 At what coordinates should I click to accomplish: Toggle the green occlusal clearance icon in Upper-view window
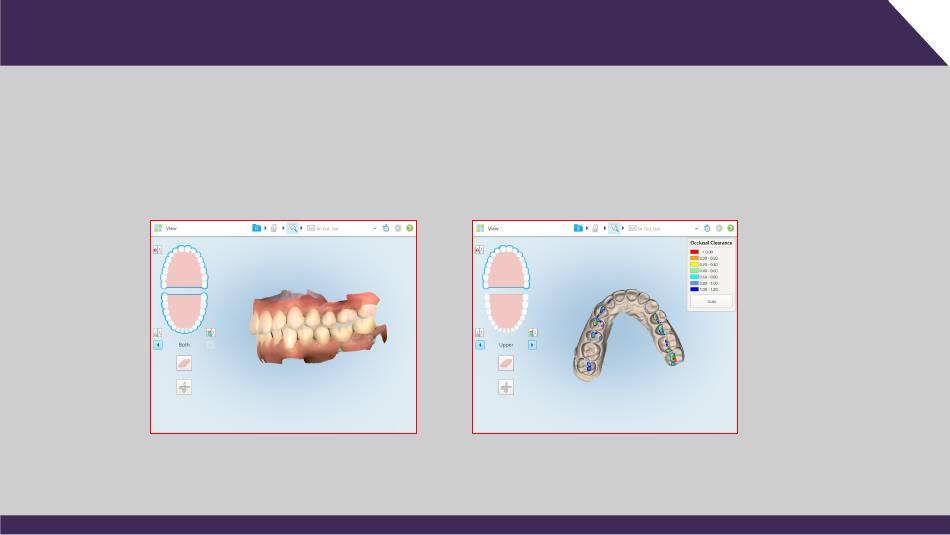(x=533, y=333)
